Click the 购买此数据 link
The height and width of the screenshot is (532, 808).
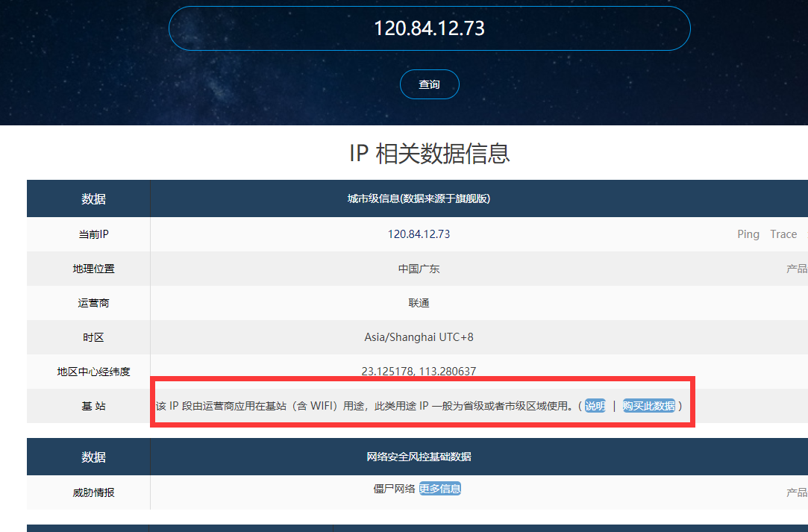pyautogui.click(x=649, y=406)
